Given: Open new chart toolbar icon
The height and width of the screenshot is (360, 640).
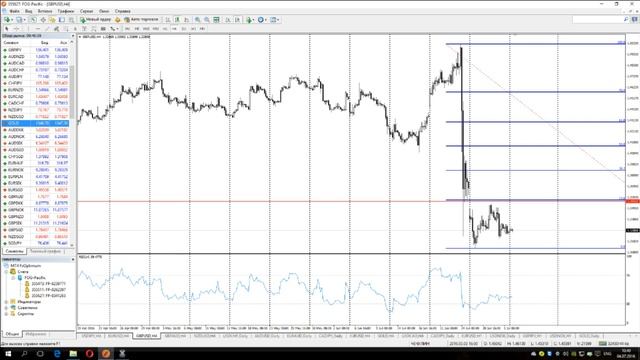Looking at the screenshot, I should click(7, 20).
